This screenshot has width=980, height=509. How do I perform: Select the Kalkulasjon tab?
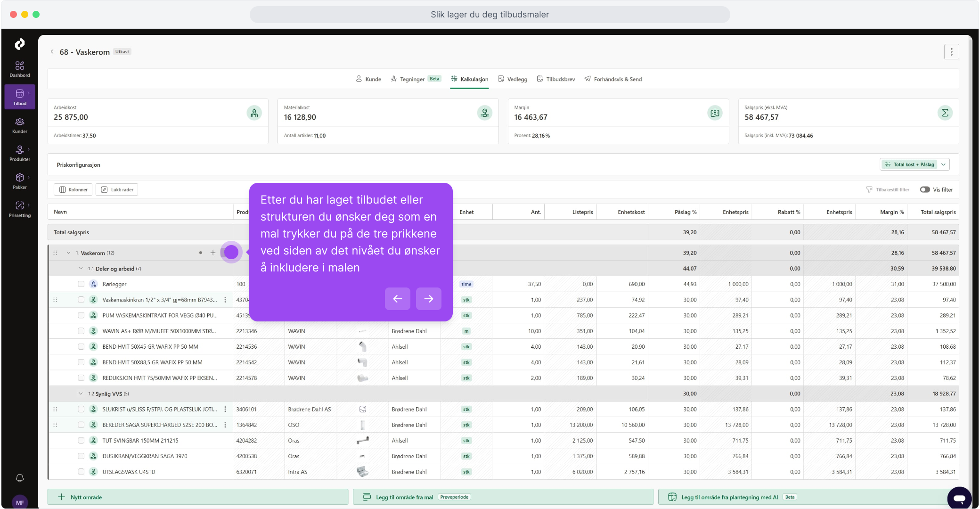469,79
